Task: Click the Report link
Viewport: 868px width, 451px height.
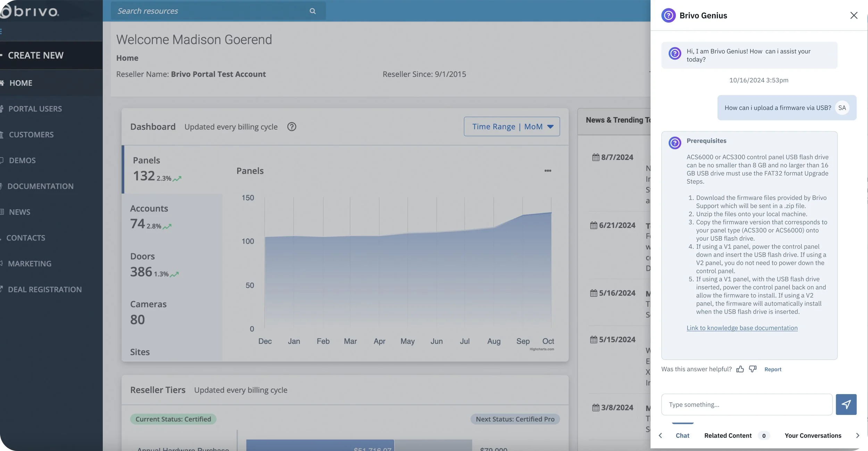Action: 773,369
